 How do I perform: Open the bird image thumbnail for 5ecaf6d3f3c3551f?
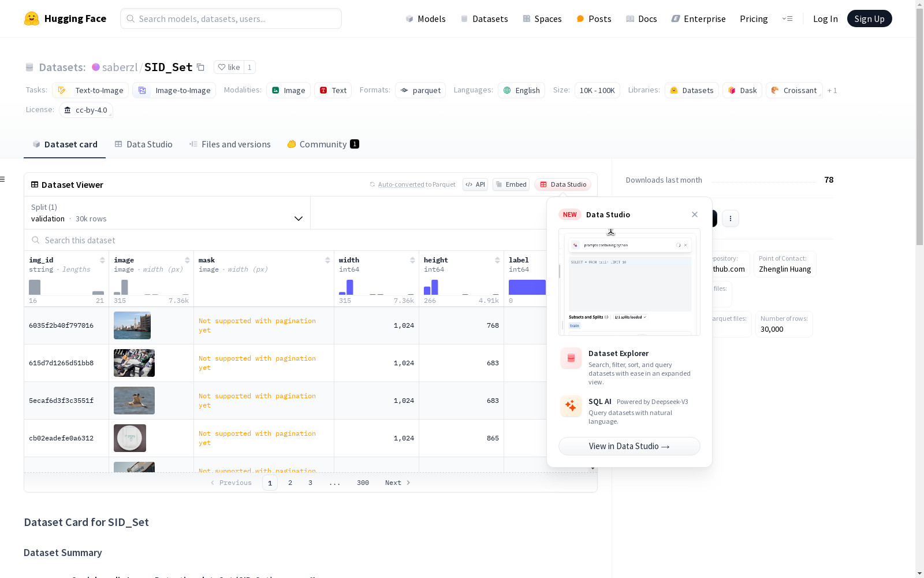click(134, 401)
